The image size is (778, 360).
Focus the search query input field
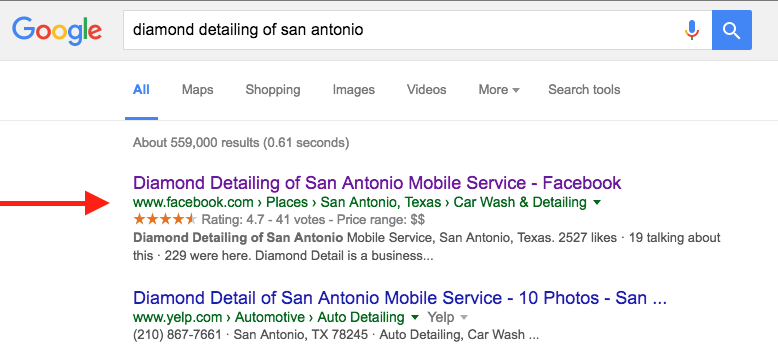(x=402, y=30)
